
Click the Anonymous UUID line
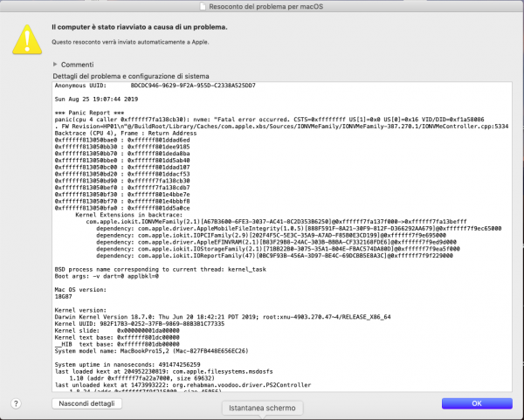coord(155,86)
